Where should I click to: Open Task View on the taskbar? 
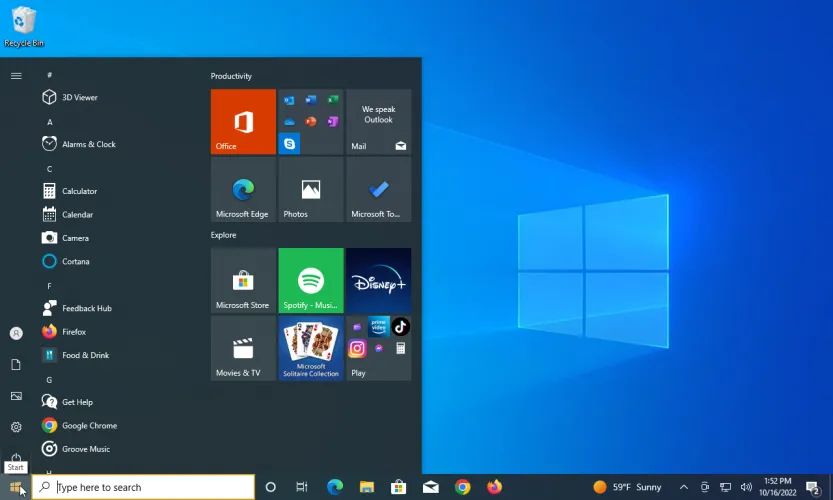pos(302,487)
